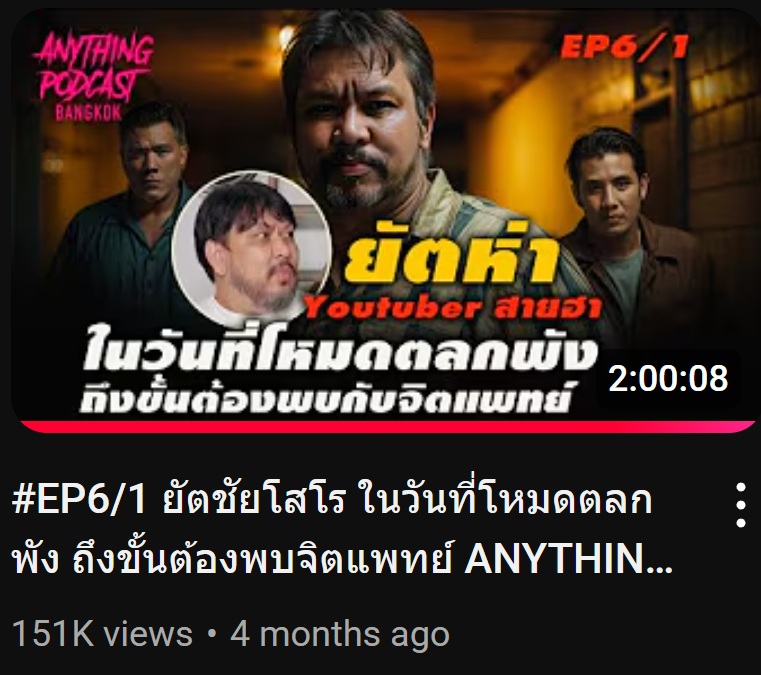Viewport: 761px width, 675px height.
Task: Click the red EP6/1 label on thumbnail
Action: tap(624, 48)
